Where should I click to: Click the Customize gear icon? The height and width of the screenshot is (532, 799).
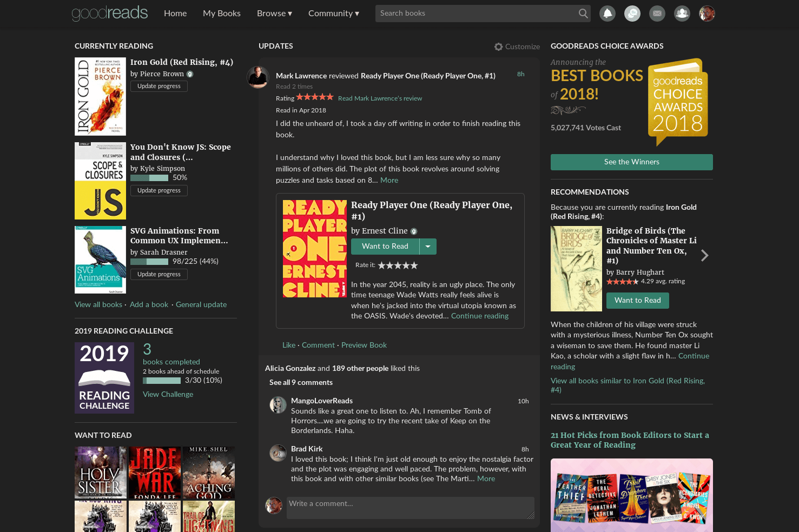499,47
